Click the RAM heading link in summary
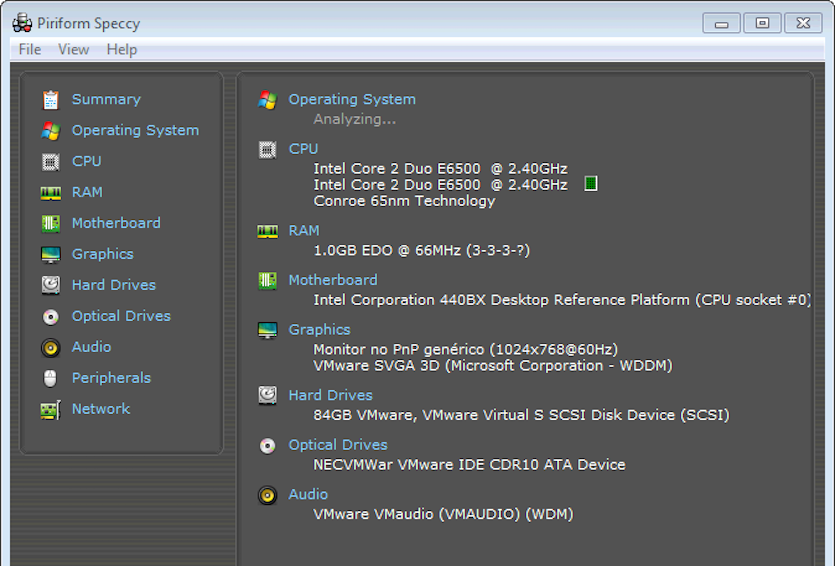 304,231
